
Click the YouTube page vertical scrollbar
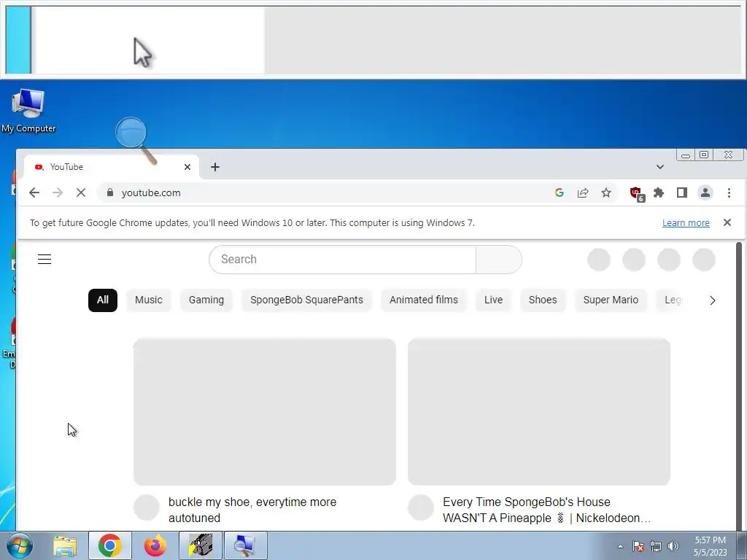tap(739, 386)
